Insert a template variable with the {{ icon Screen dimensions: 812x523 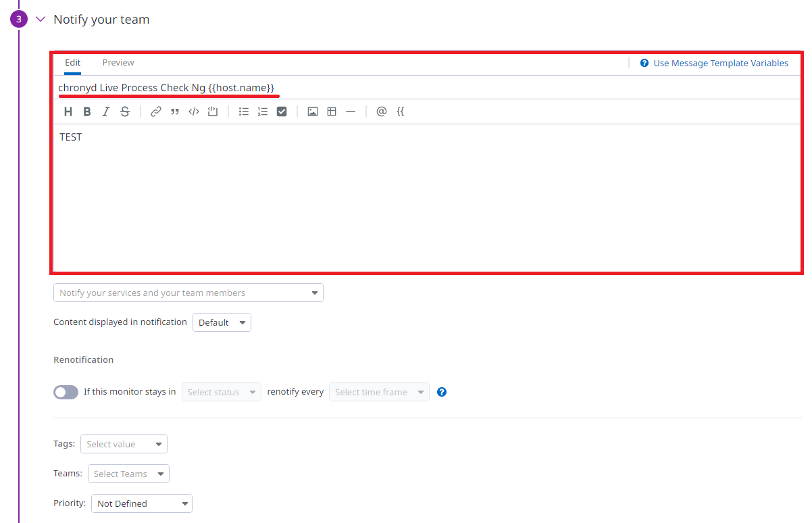[x=400, y=111]
